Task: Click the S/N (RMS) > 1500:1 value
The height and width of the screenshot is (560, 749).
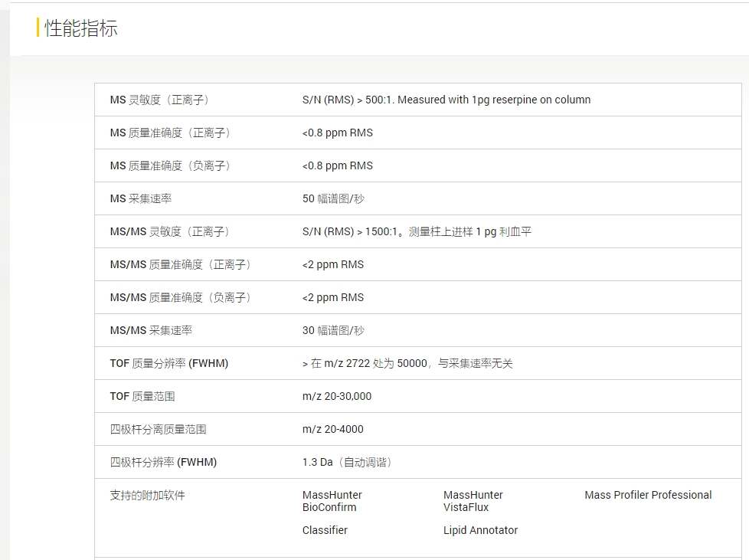Action: coord(417,232)
